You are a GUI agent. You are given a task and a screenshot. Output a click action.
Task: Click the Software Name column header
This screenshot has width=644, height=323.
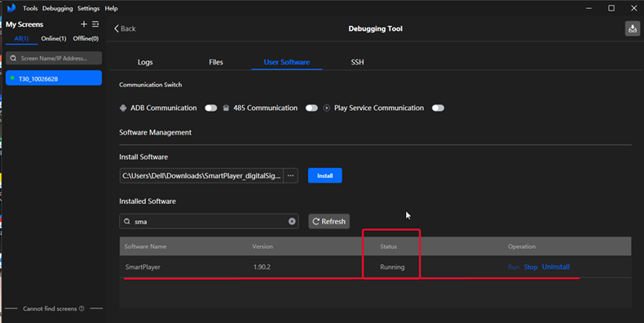coord(145,246)
